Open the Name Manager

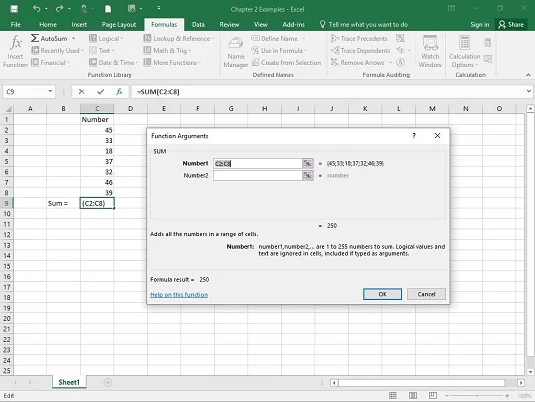coord(236,52)
